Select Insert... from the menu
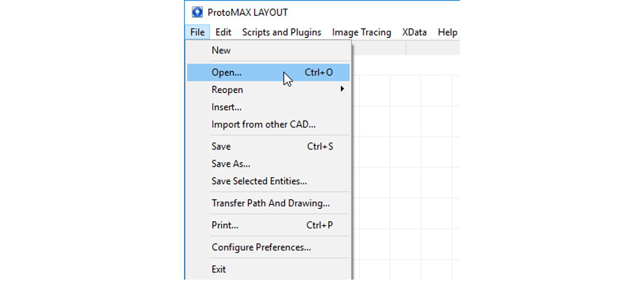 tap(227, 107)
